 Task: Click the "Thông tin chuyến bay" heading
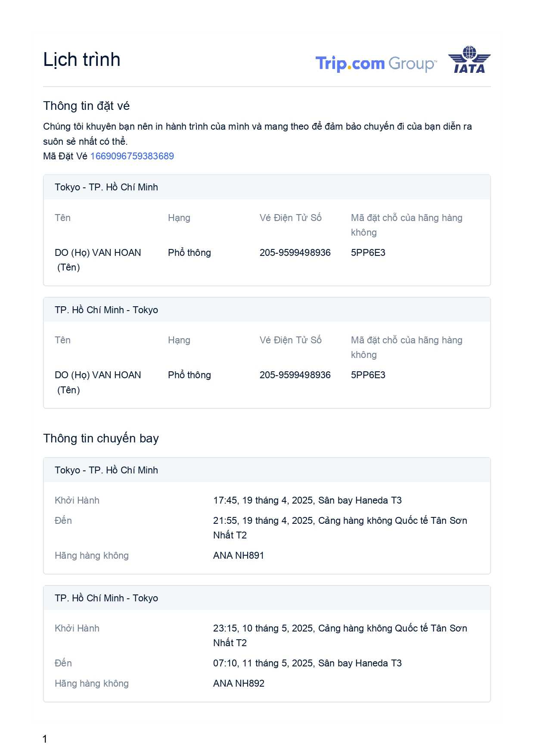click(101, 439)
